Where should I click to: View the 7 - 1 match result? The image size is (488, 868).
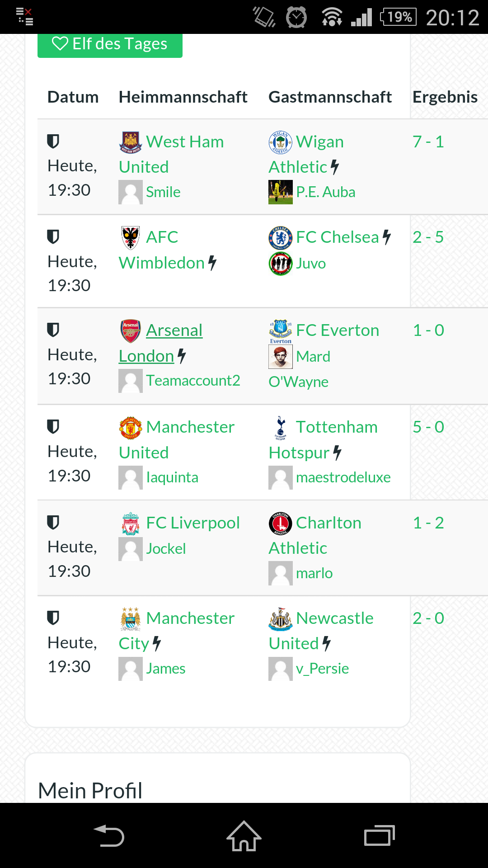pyautogui.click(x=428, y=142)
